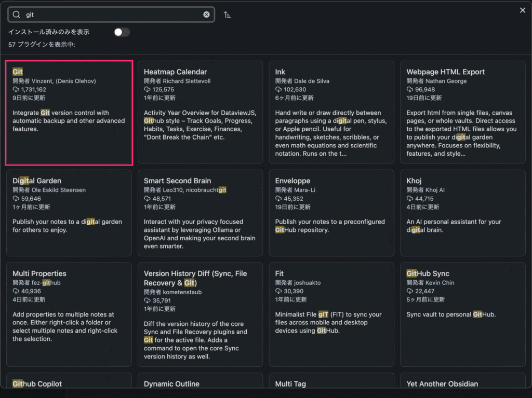Click into the plugin search field containing git
532x398 pixels.
tap(111, 15)
